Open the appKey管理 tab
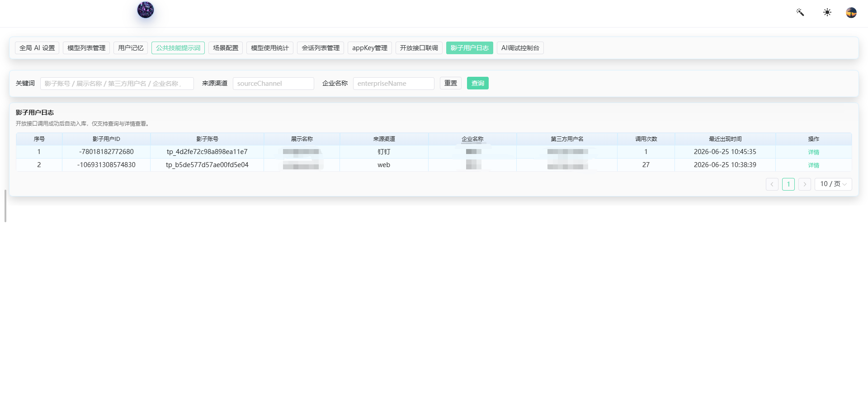 pyautogui.click(x=370, y=48)
